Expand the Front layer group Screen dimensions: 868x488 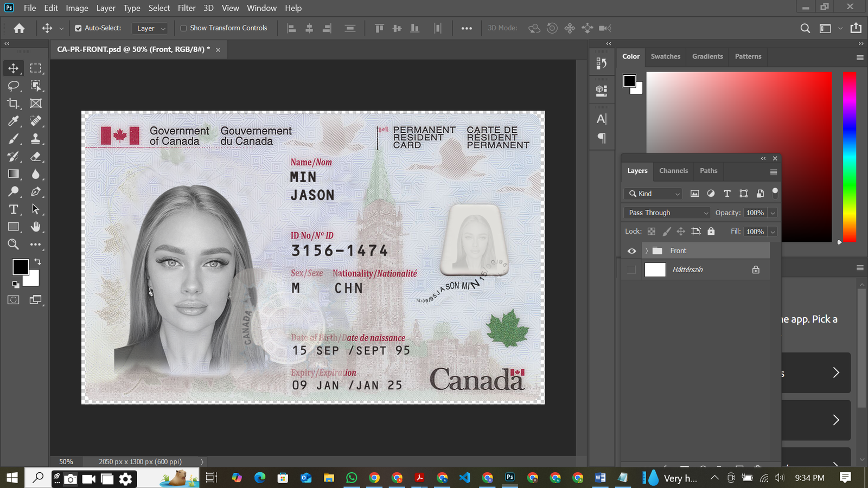coord(647,251)
